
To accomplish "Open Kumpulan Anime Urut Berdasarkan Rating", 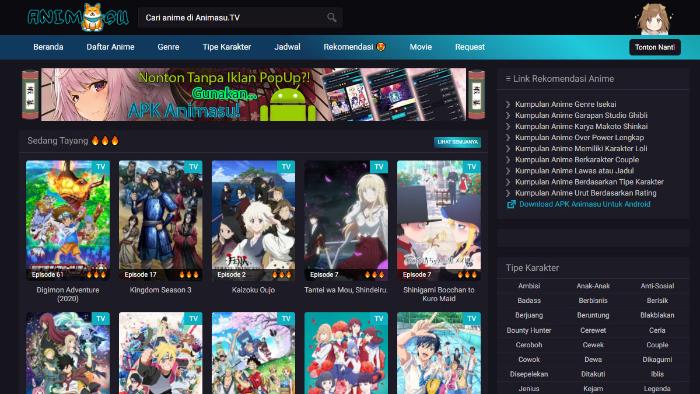I will pos(586,193).
